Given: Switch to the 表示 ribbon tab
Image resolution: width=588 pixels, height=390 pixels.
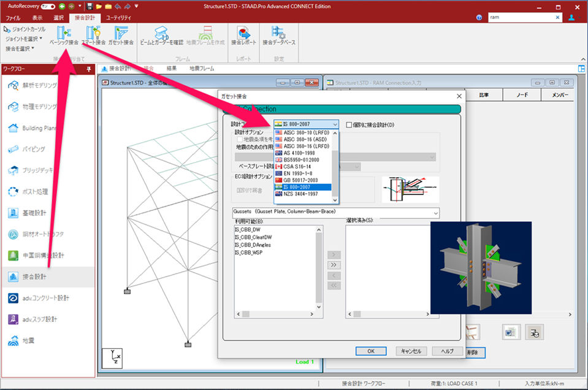Looking at the screenshot, I should click(x=37, y=18).
